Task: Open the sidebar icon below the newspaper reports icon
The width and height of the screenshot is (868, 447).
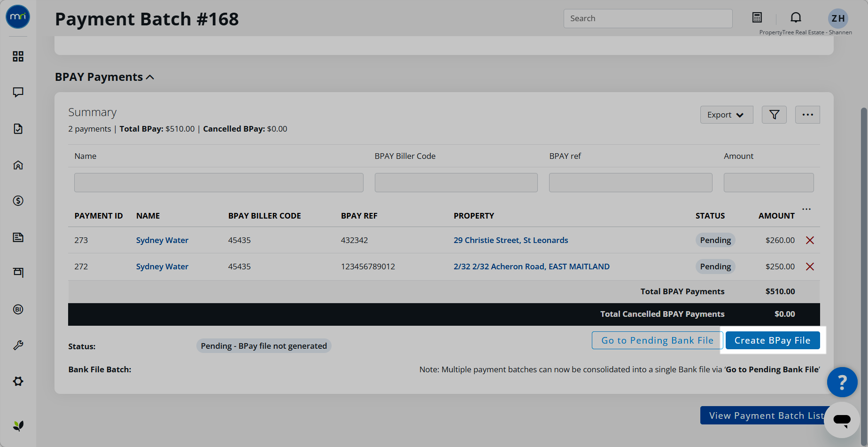Action: click(x=18, y=272)
